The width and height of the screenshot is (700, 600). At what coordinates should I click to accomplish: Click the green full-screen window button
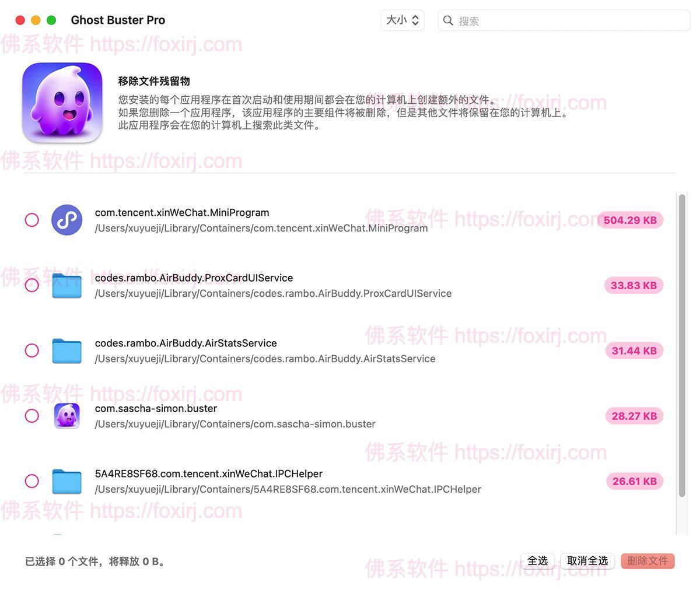51,19
